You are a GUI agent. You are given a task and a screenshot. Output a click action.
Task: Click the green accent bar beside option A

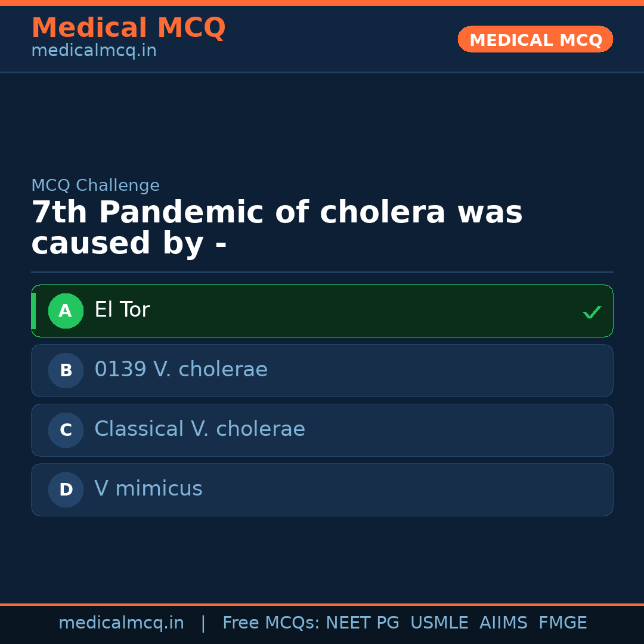[33, 311]
